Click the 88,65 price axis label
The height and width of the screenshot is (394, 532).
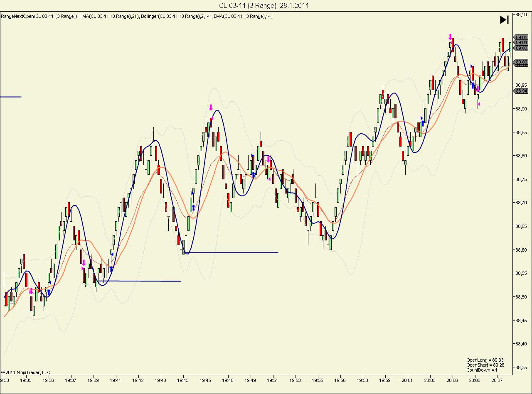521,226
